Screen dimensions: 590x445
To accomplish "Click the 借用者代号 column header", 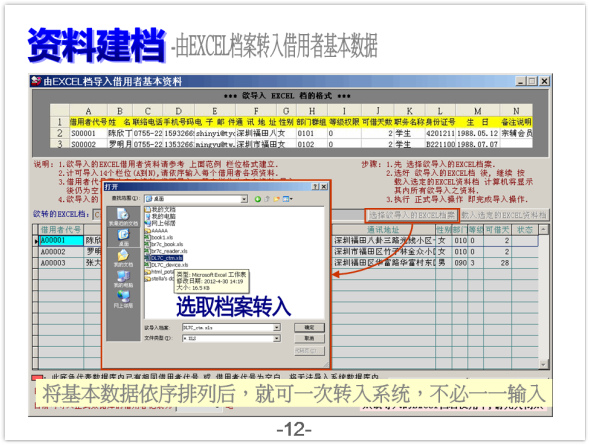I will 61,229.
